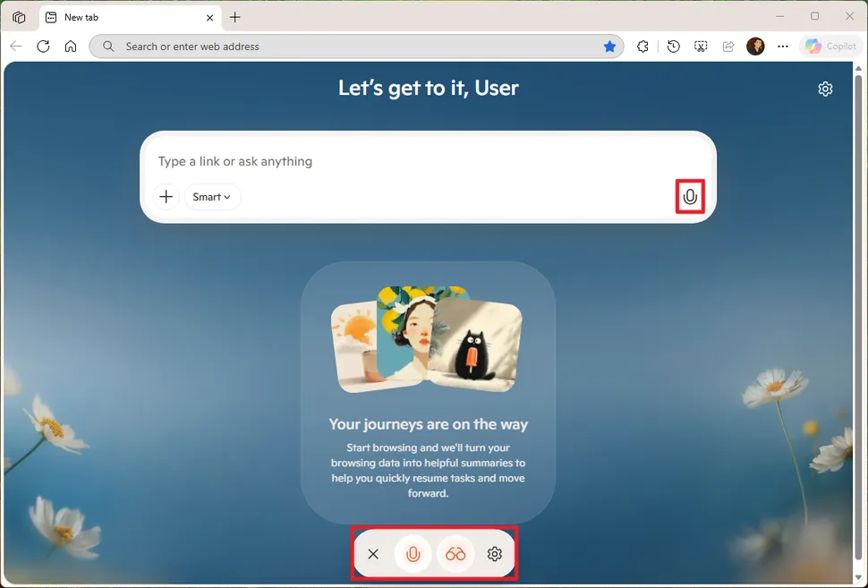868x588 pixels.
Task: Open browsing history from the toolbar
Action: tap(673, 46)
